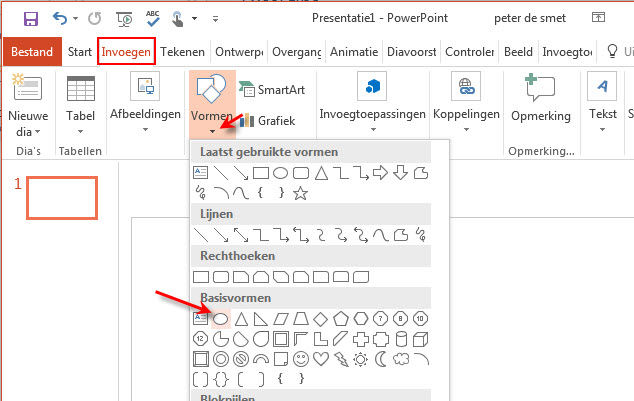Click the Tell me lightbulb icon
The image size is (634, 401).
pyautogui.click(x=612, y=51)
